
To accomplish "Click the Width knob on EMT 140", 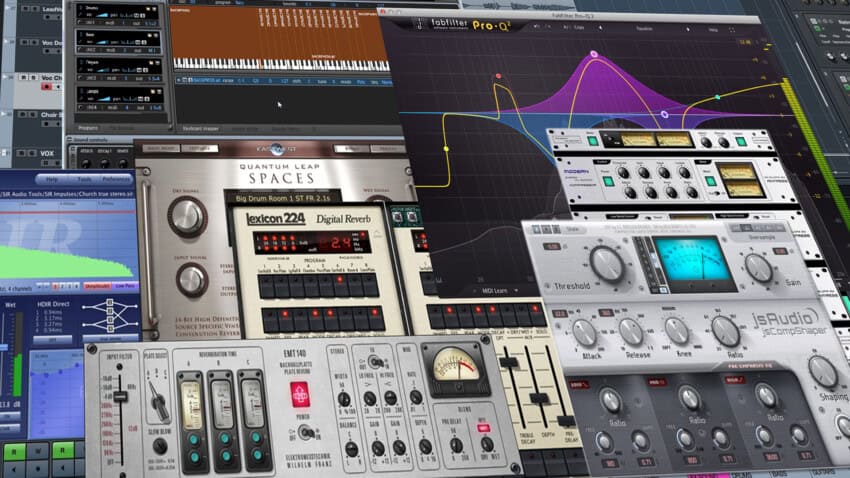I will point(344,400).
